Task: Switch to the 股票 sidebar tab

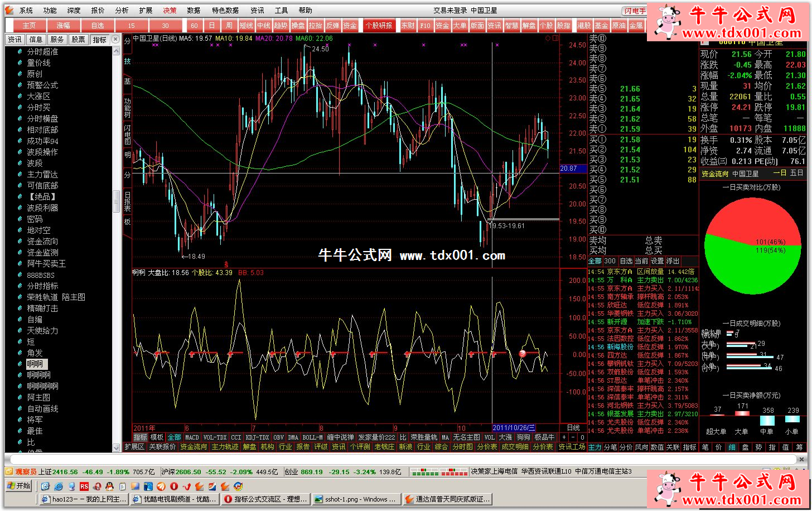Action: click(x=78, y=39)
